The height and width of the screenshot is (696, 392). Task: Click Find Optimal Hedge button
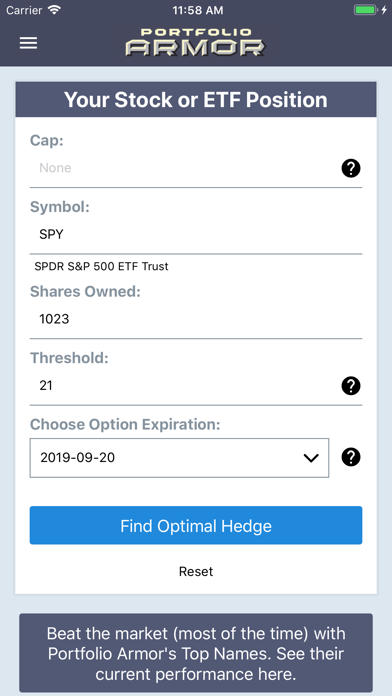[x=196, y=526]
